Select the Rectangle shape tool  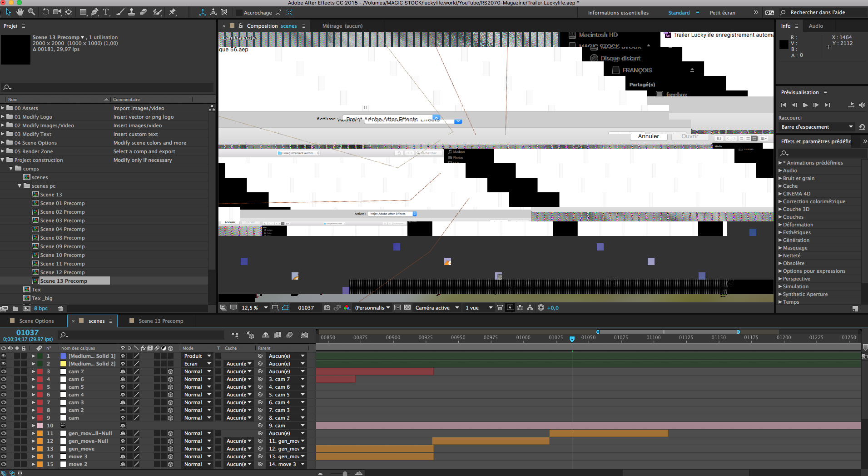coord(83,12)
